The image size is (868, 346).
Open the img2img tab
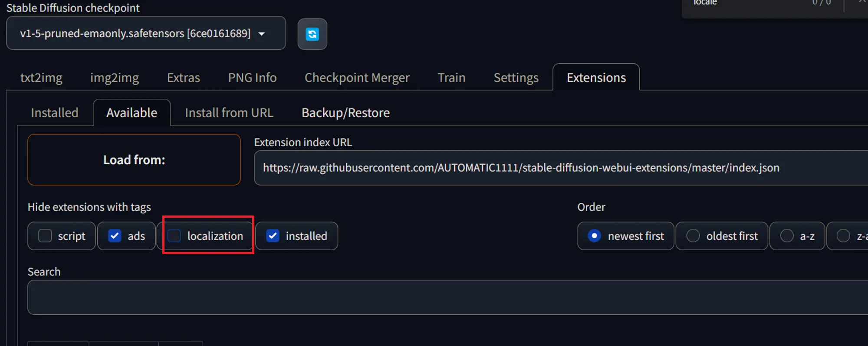(115, 78)
